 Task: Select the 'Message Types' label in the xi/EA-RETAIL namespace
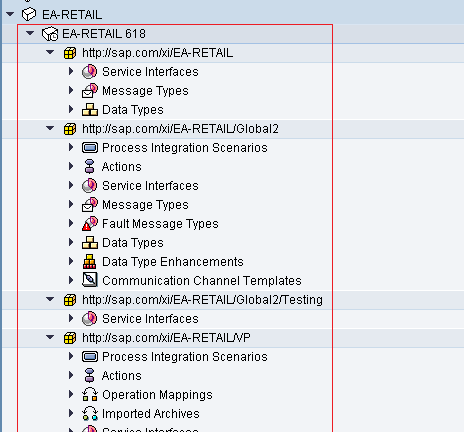[x=145, y=91]
